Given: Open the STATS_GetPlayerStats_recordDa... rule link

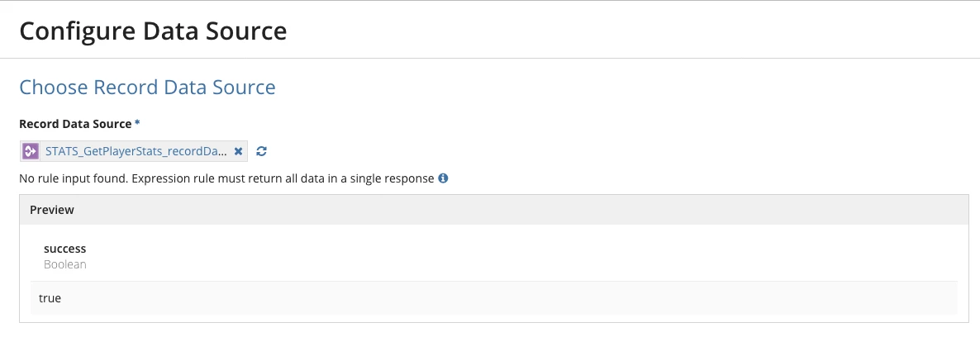Looking at the screenshot, I should 136,151.
